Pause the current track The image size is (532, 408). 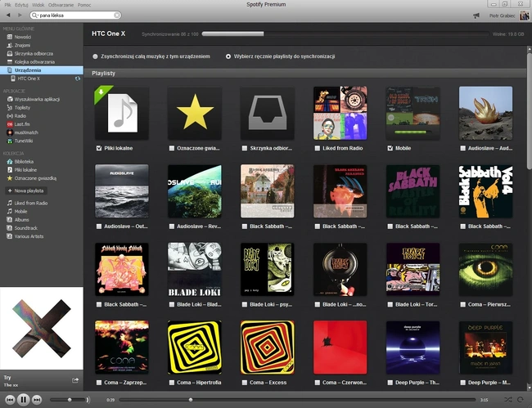[x=24, y=400]
